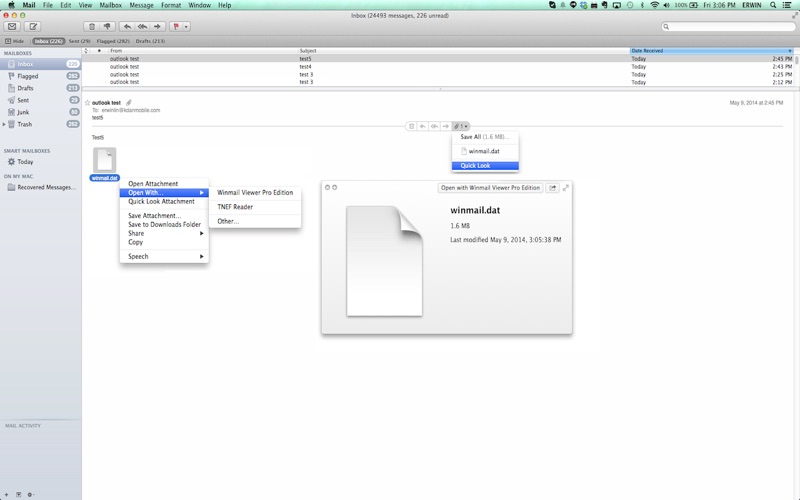
Task: Open the Recovered Messages folder
Action: click(40, 187)
